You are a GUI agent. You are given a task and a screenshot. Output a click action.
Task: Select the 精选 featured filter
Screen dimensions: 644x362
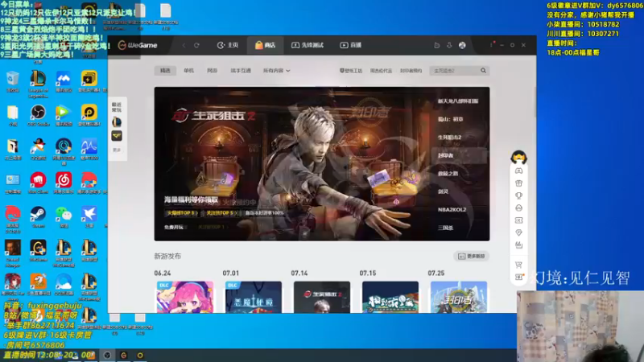(165, 71)
